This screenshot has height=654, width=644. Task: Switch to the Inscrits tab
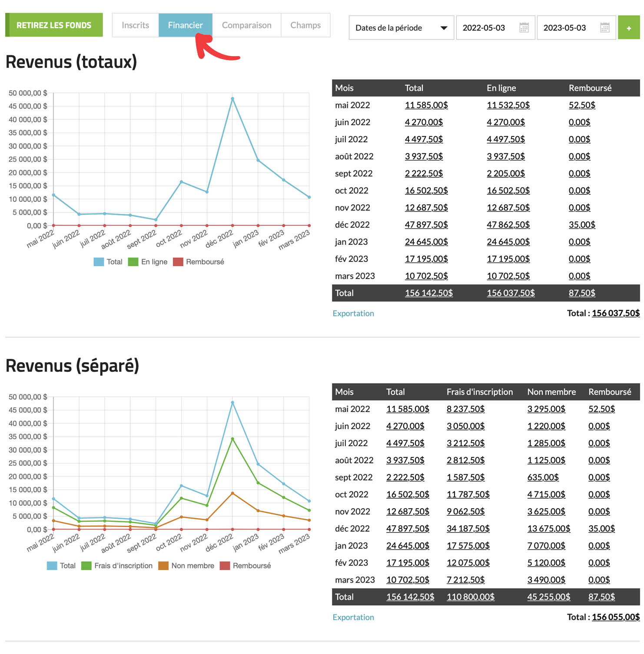pyautogui.click(x=135, y=25)
